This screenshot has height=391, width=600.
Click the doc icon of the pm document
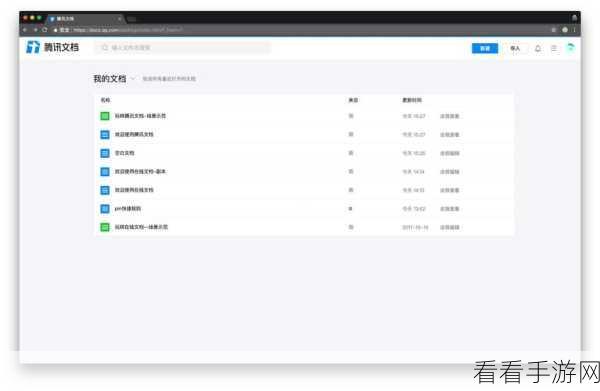[105, 209]
